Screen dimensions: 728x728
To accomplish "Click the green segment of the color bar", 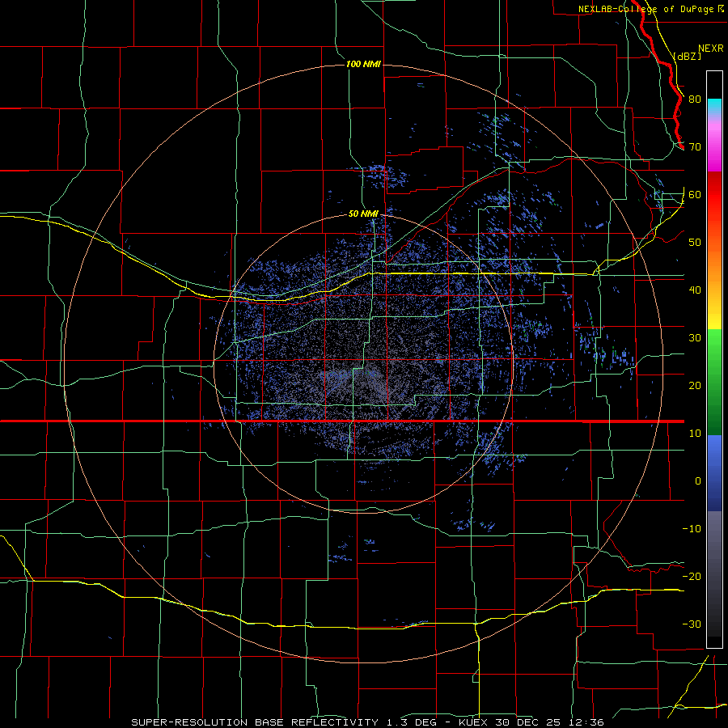I will [x=714, y=382].
